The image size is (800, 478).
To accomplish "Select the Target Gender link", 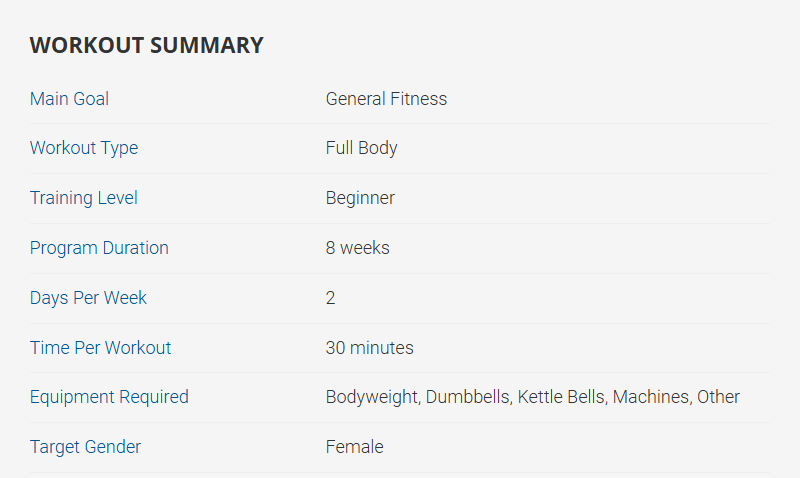I will (x=85, y=447).
